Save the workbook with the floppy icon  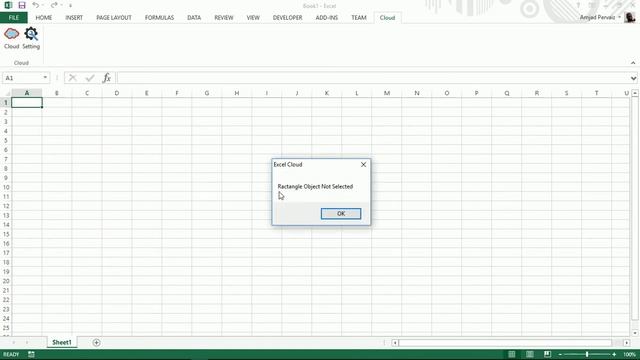22,5
